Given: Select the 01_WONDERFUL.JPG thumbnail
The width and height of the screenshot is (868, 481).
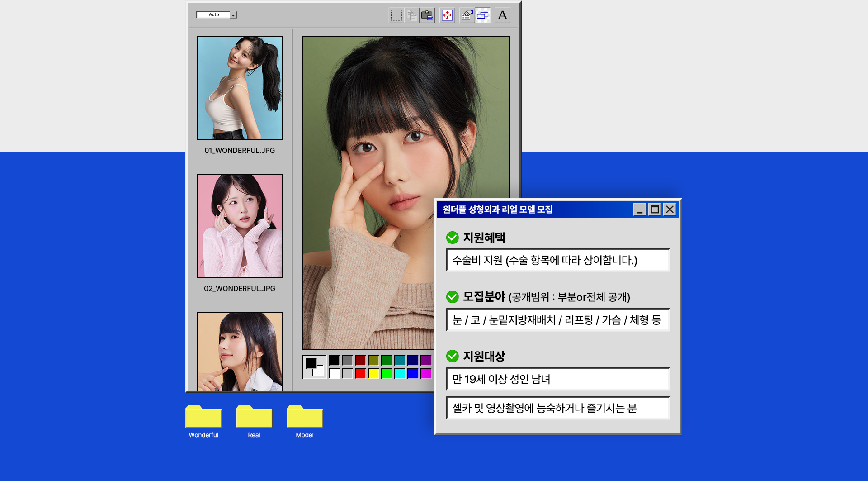Looking at the screenshot, I should click(x=240, y=88).
